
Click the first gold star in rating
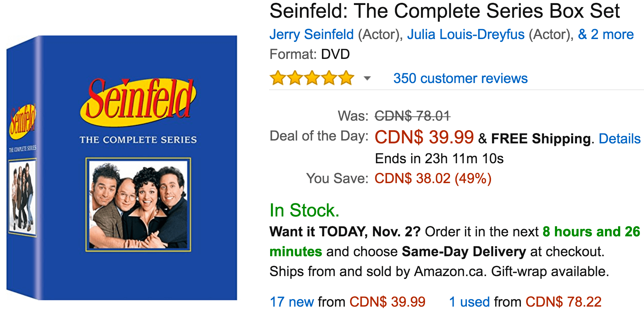[278, 78]
